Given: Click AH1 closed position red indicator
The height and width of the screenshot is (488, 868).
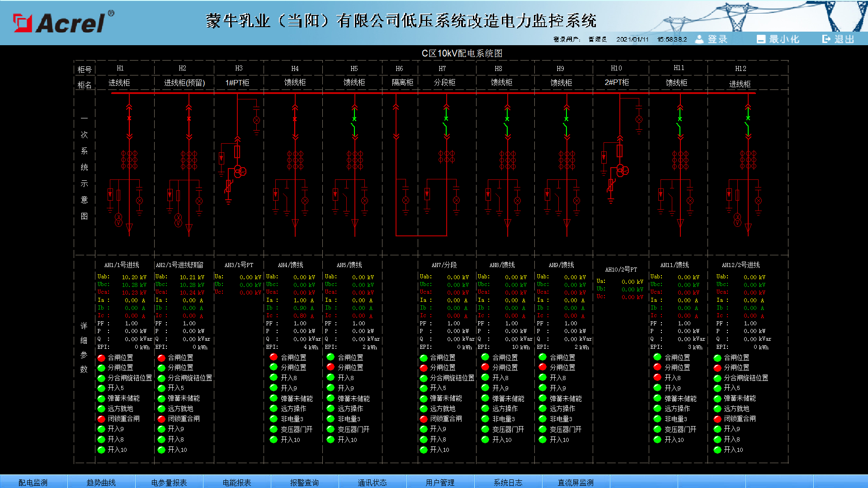Looking at the screenshot, I should [101, 358].
